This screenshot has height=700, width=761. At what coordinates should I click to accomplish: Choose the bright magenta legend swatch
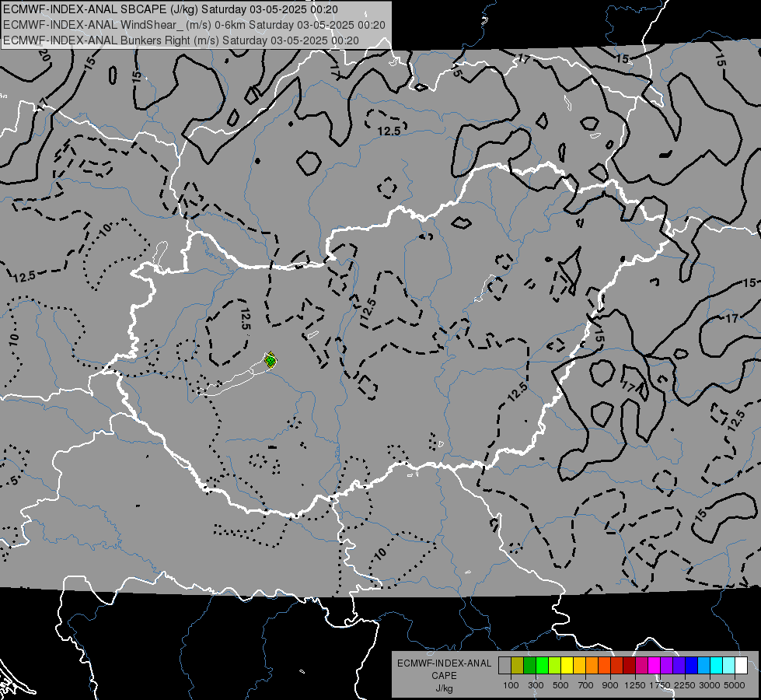[655, 666]
